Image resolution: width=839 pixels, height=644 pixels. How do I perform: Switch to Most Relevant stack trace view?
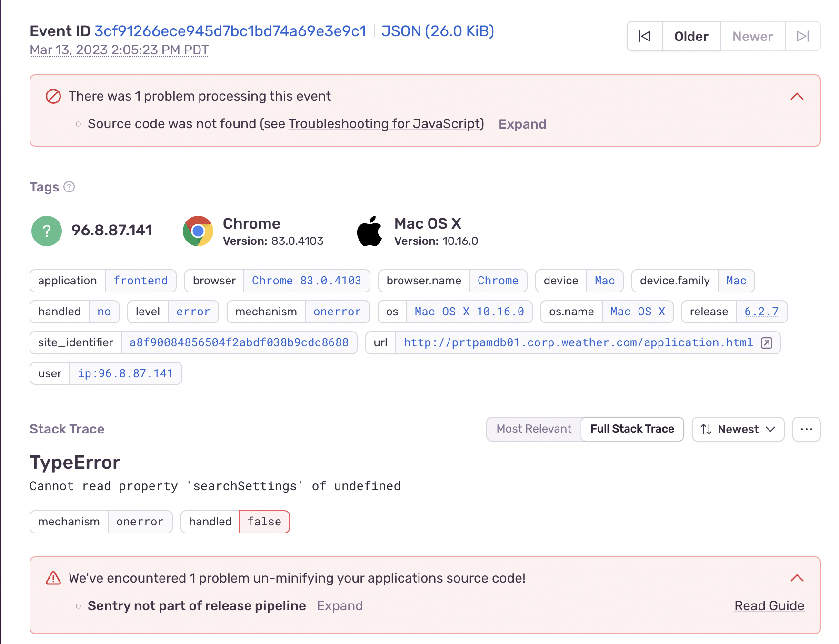pyautogui.click(x=533, y=429)
